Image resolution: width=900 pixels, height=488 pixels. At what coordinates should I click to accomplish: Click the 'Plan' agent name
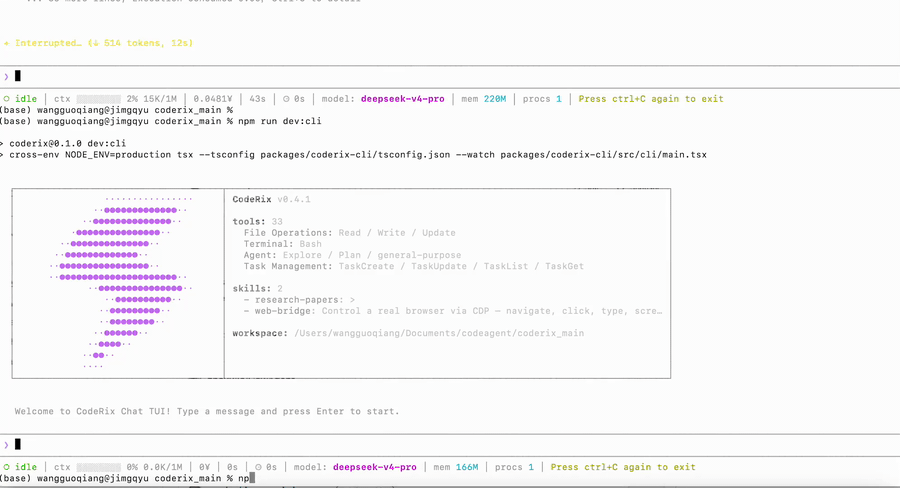pyautogui.click(x=350, y=255)
